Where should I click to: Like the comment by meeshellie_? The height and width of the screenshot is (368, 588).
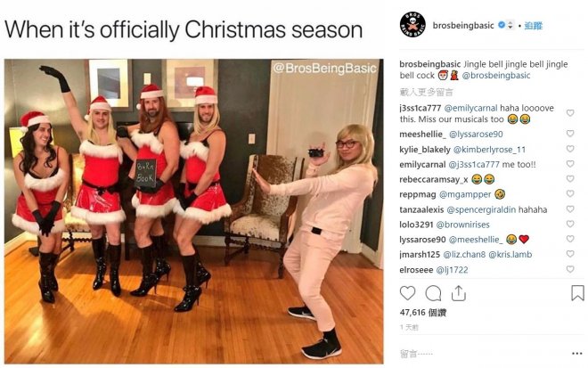pyautogui.click(x=570, y=134)
